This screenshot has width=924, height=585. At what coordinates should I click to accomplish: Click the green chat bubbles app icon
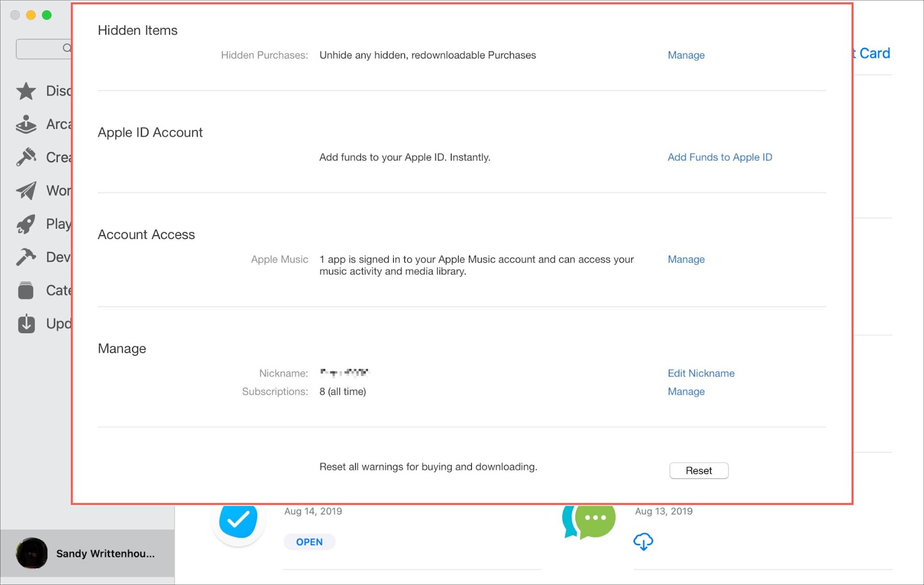588,521
